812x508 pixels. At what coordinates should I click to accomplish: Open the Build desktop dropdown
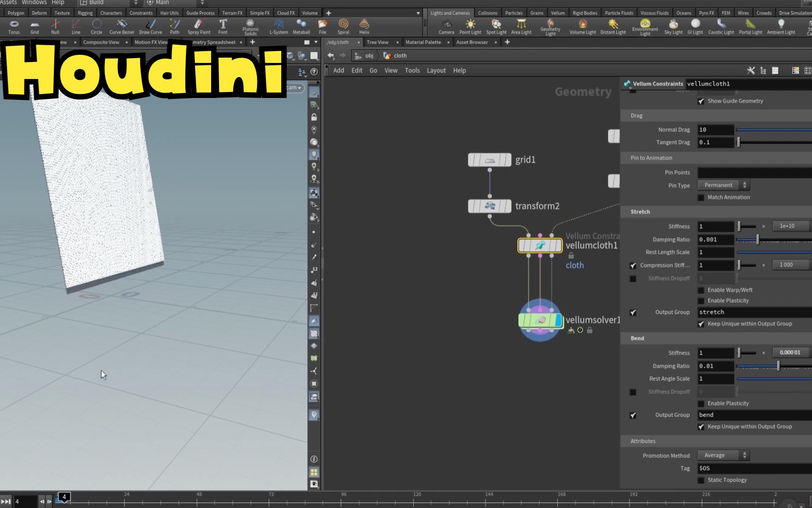click(109, 2)
